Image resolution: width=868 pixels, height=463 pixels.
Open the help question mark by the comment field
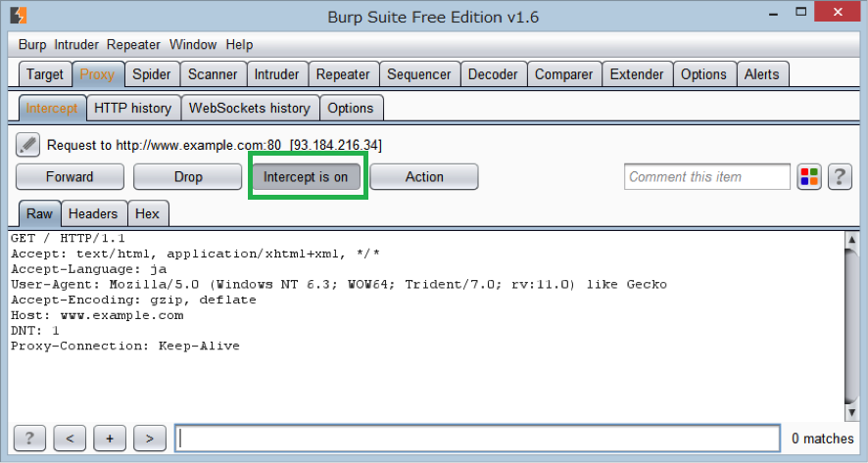(840, 177)
